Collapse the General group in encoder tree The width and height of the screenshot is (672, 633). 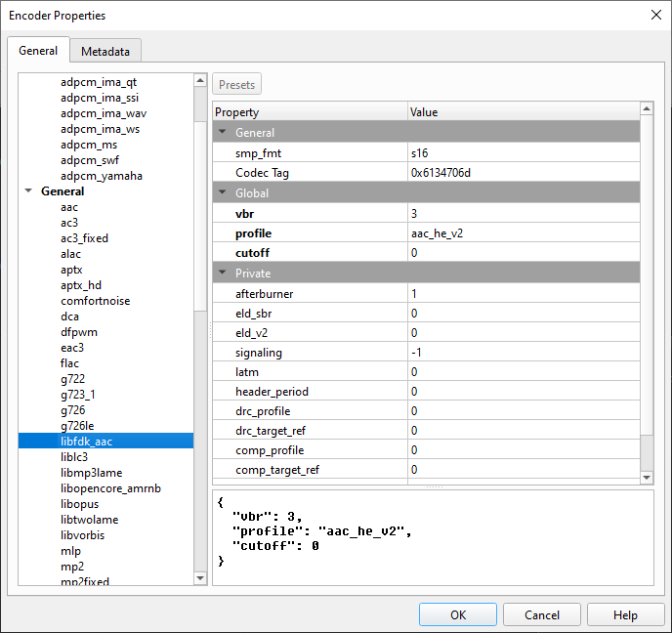pyautogui.click(x=28, y=191)
